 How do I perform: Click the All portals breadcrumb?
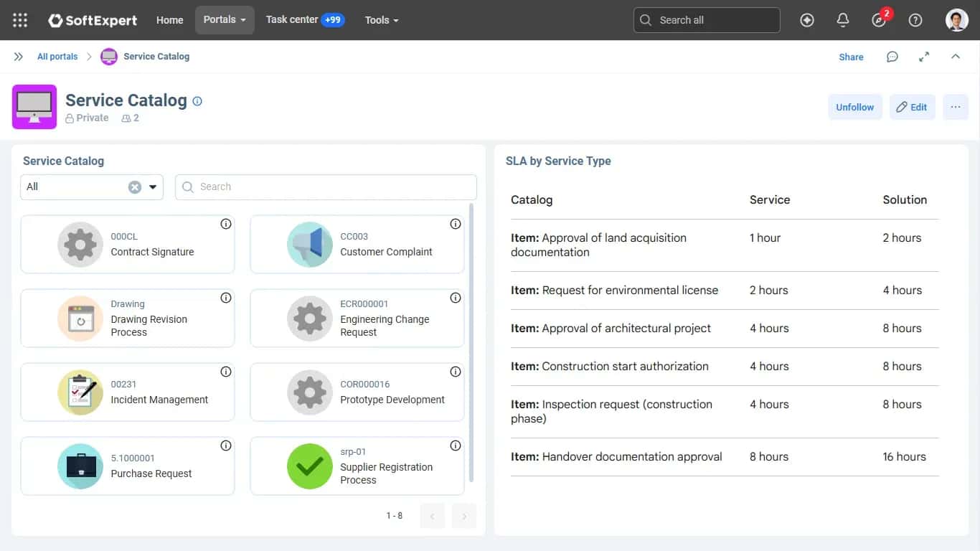point(57,57)
